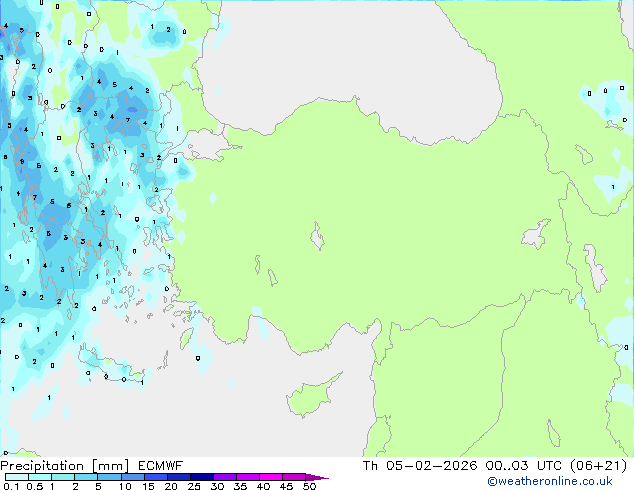Click the weatheronline.co.uk copyright link
Screen dimensions: 634x490
pos(550,481)
